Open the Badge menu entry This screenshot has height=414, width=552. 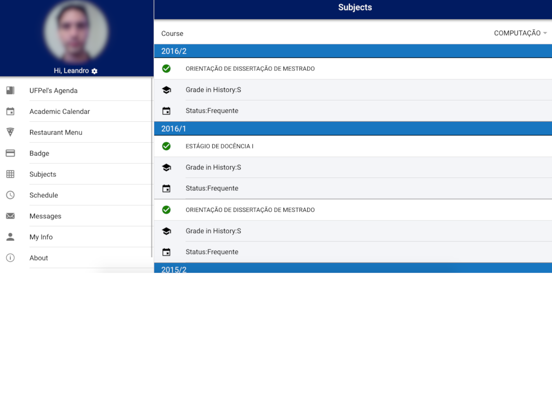[x=76, y=153]
